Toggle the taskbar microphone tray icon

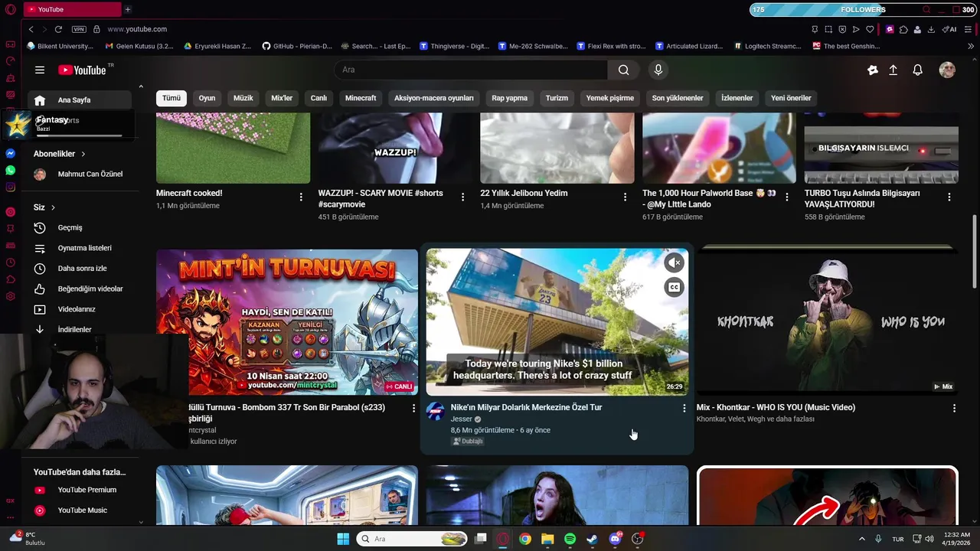[x=878, y=539]
